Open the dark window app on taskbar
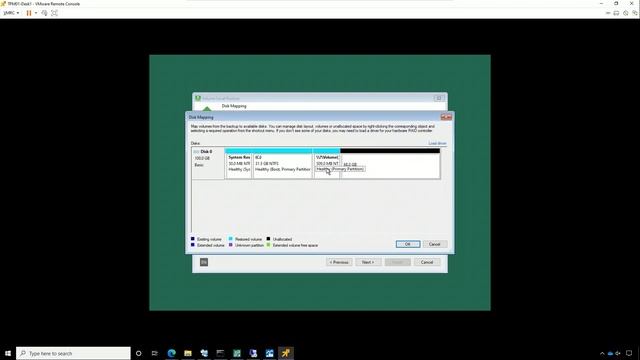This screenshot has height=360, width=640. click(220, 353)
